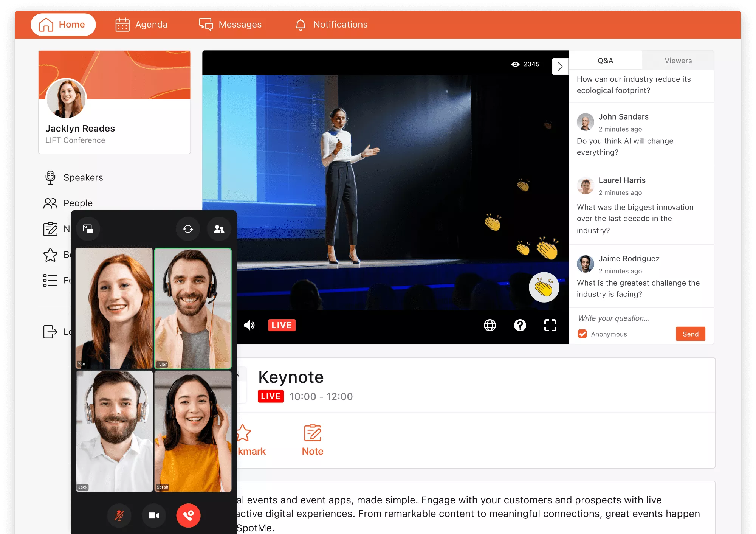Click the Bookmark star under Keynote

[x=244, y=433]
